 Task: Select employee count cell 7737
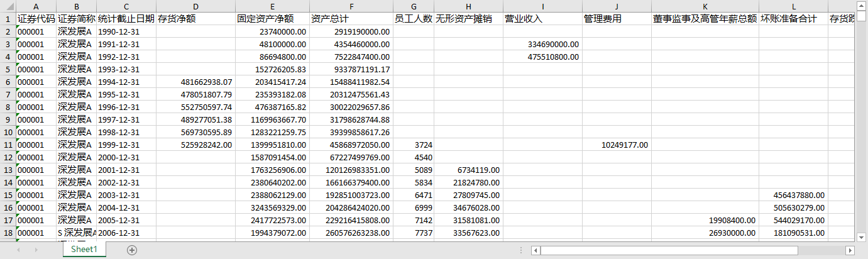point(414,233)
